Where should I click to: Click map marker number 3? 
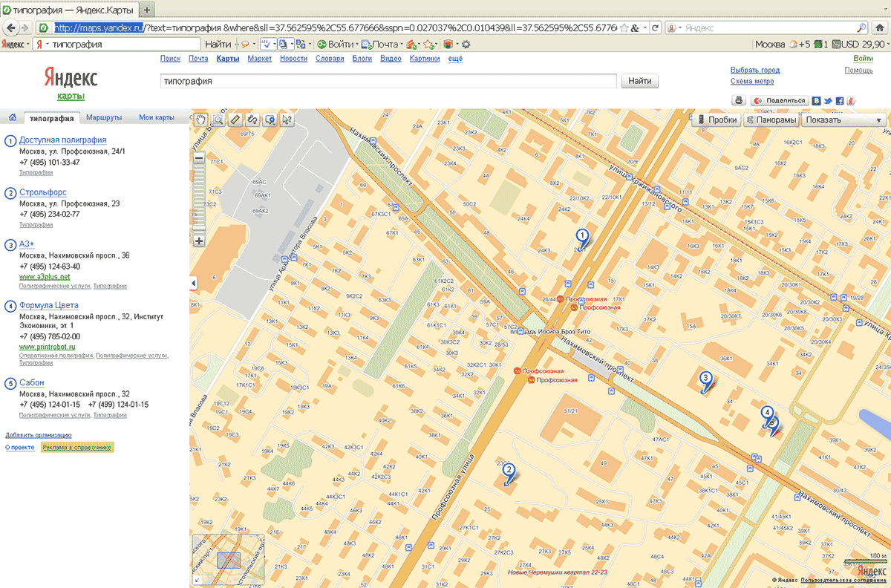[x=707, y=379]
